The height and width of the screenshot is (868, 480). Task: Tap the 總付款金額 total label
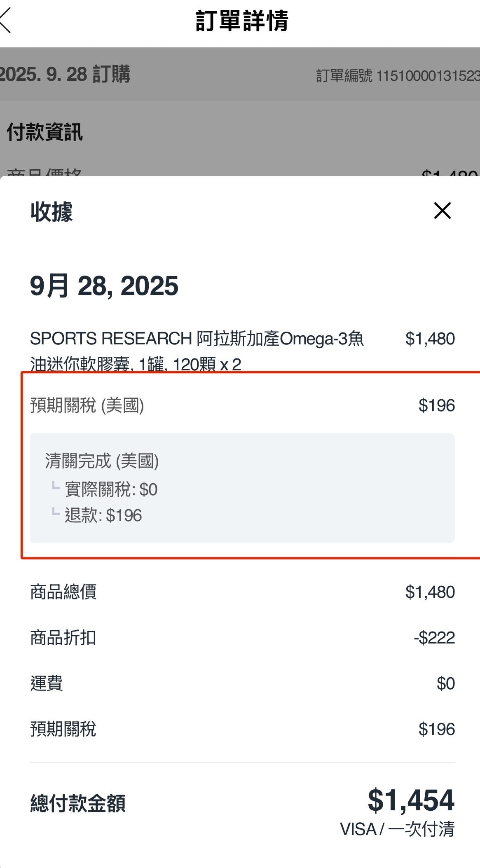[x=78, y=803]
